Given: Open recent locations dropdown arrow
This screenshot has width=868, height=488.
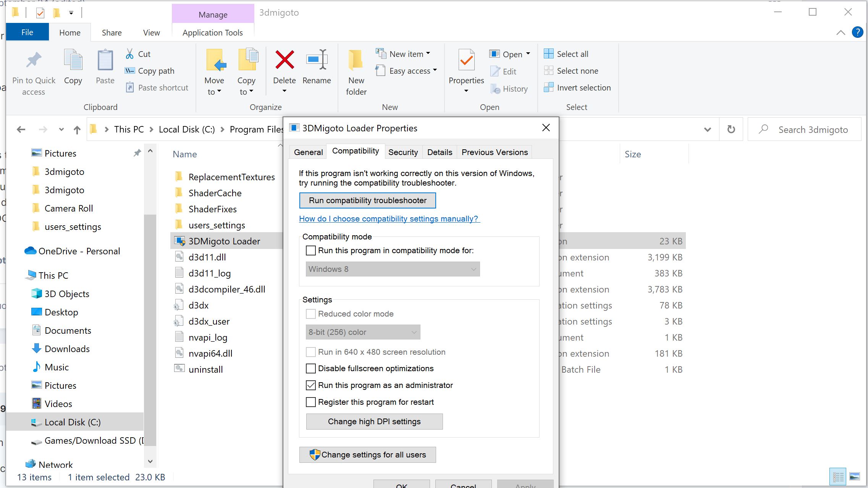Looking at the screenshot, I should pyautogui.click(x=61, y=129).
